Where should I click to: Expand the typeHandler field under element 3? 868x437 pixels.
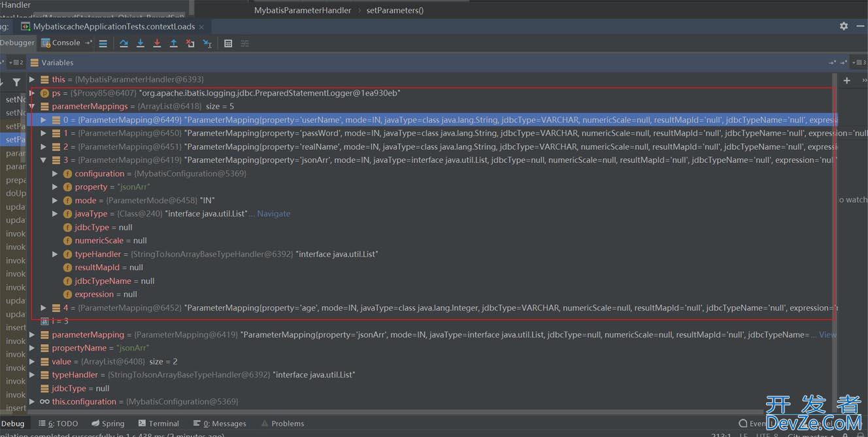click(55, 254)
